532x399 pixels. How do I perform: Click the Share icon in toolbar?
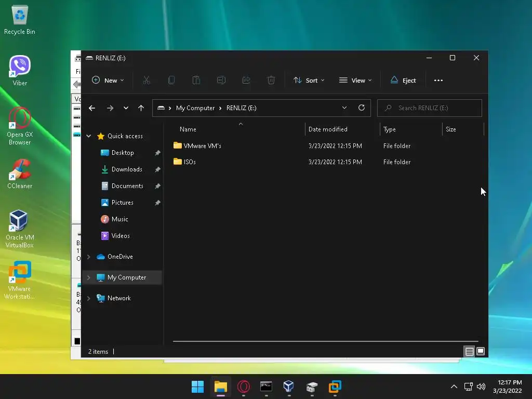click(246, 81)
